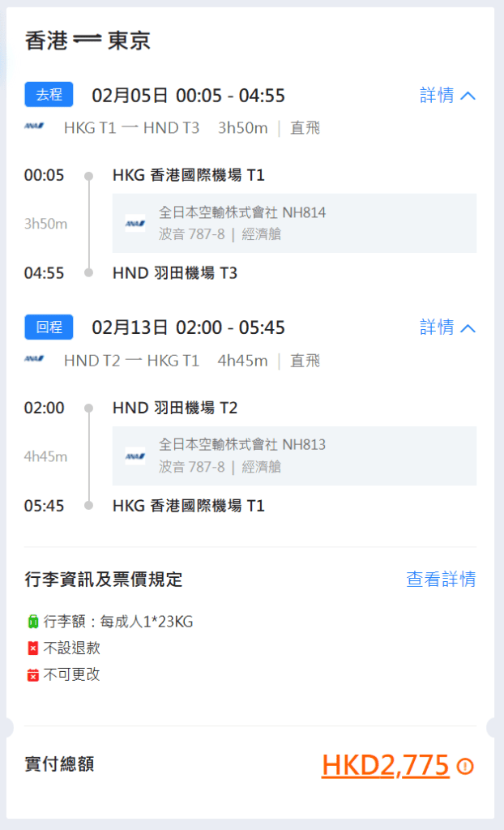Screen dimensions: 504x830
Task: Click the green luggage allowance icon
Action: (x=32, y=622)
